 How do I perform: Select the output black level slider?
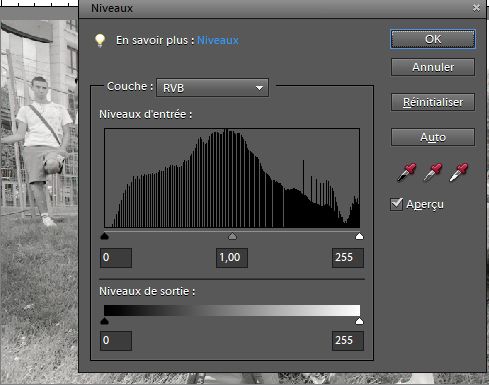tap(105, 321)
